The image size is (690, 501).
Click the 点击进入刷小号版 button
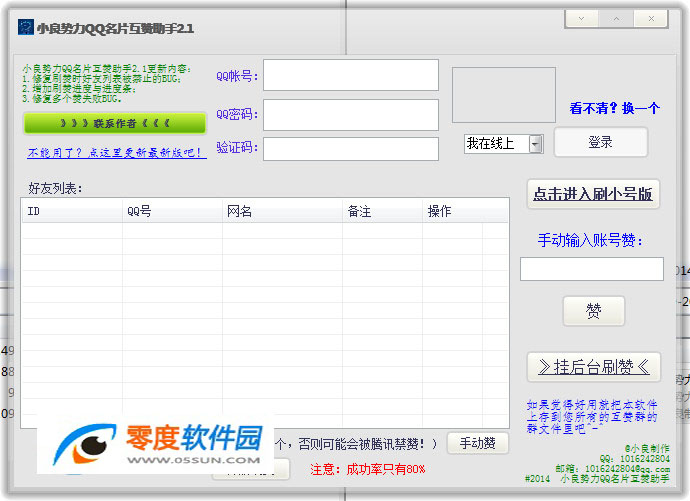[x=593, y=194]
